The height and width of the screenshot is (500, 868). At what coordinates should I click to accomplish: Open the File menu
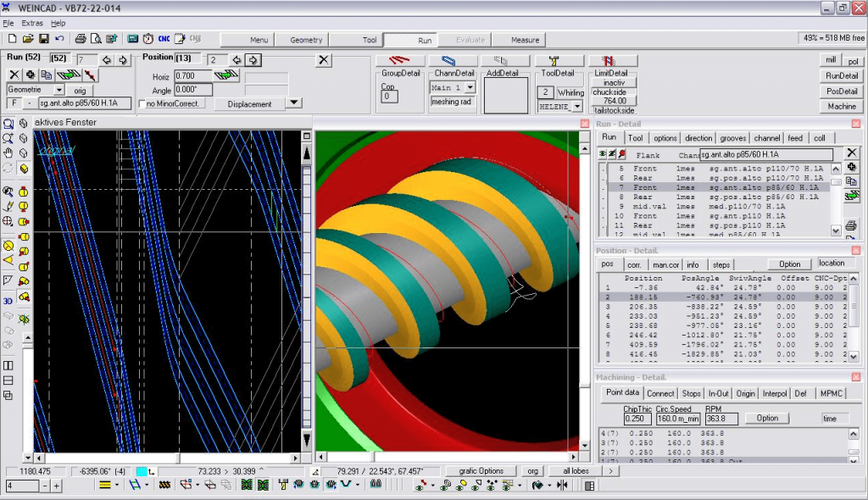pos(8,23)
